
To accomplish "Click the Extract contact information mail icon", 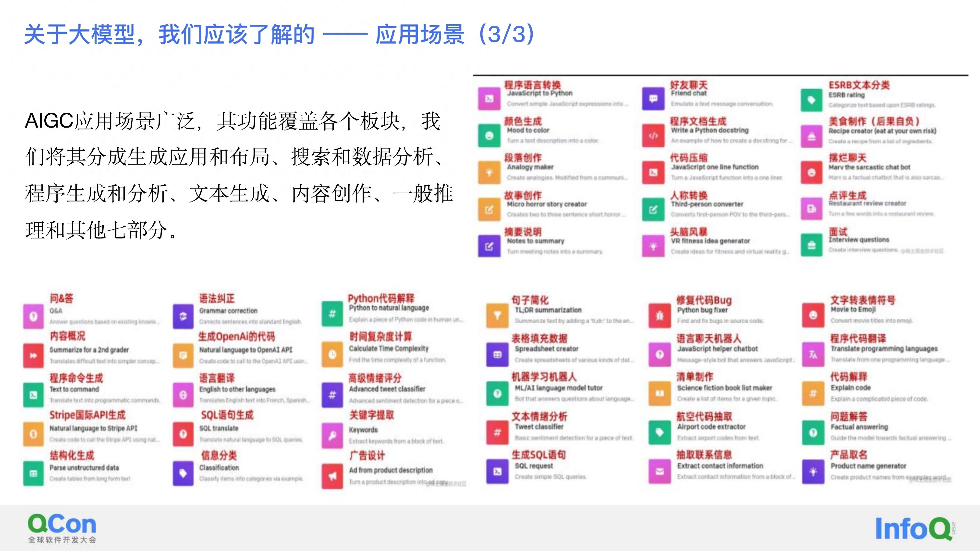I will [x=660, y=471].
